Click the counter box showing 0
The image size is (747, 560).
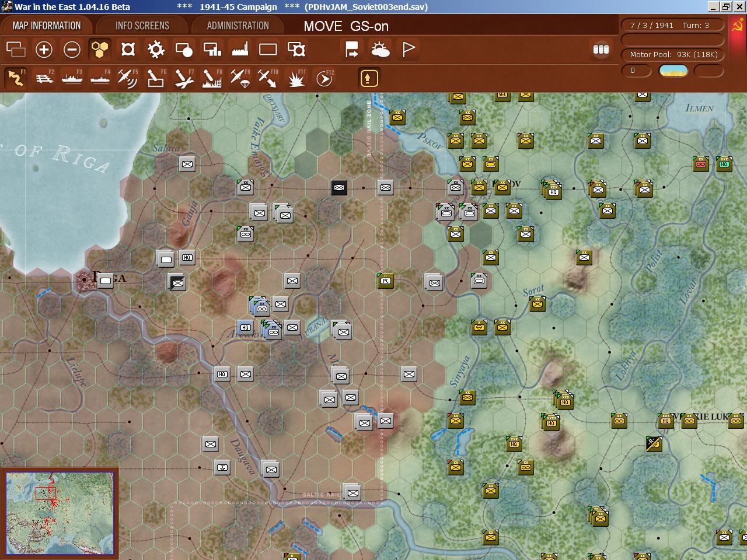tap(636, 71)
